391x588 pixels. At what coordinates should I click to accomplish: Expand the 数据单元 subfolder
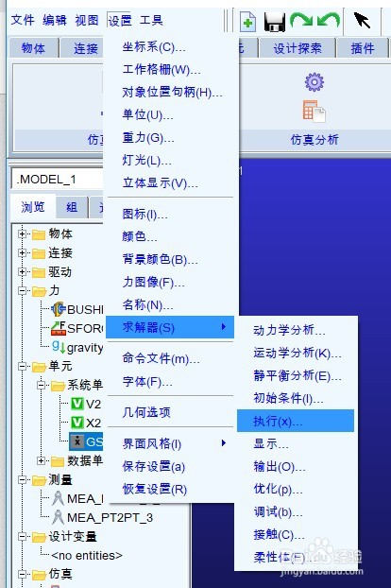(x=42, y=460)
